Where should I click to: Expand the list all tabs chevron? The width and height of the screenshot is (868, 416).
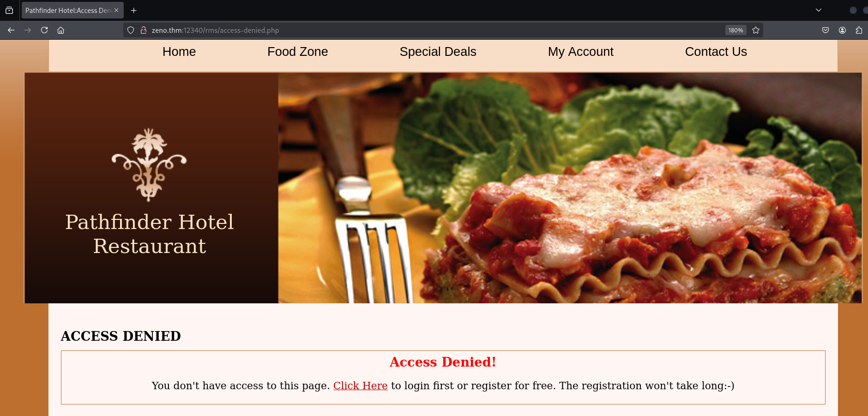[819, 10]
